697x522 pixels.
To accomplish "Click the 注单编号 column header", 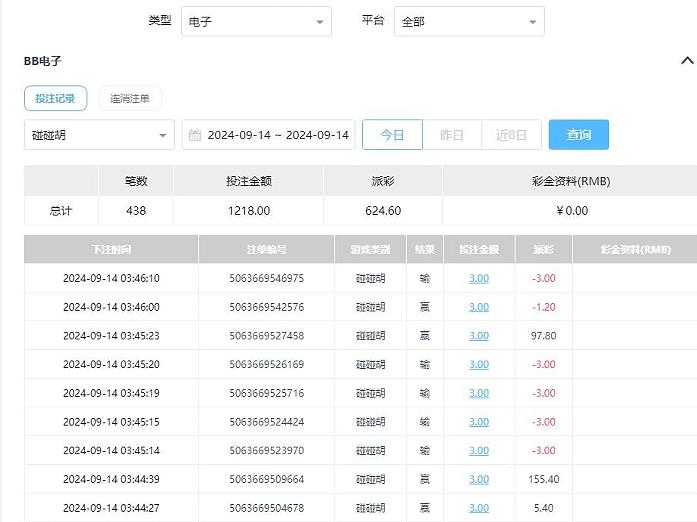I will (x=266, y=249).
